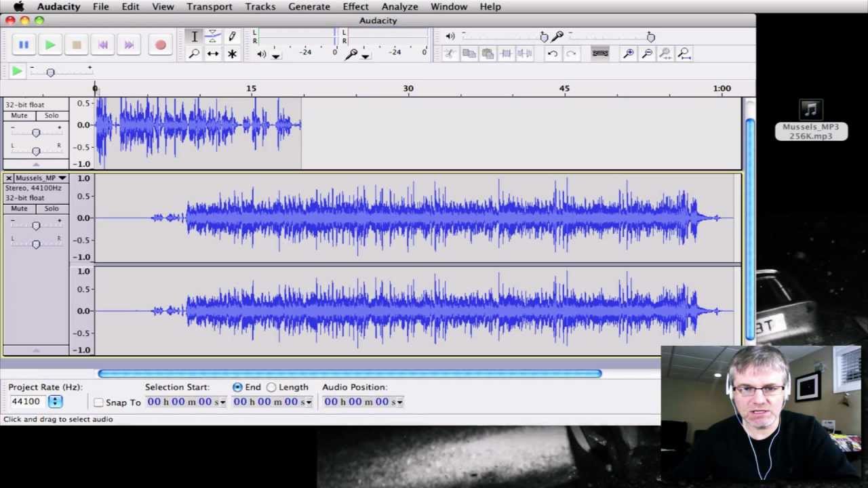This screenshot has width=868, height=488.
Task: Open Selection Start format dropdown arrow
Action: click(x=222, y=403)
